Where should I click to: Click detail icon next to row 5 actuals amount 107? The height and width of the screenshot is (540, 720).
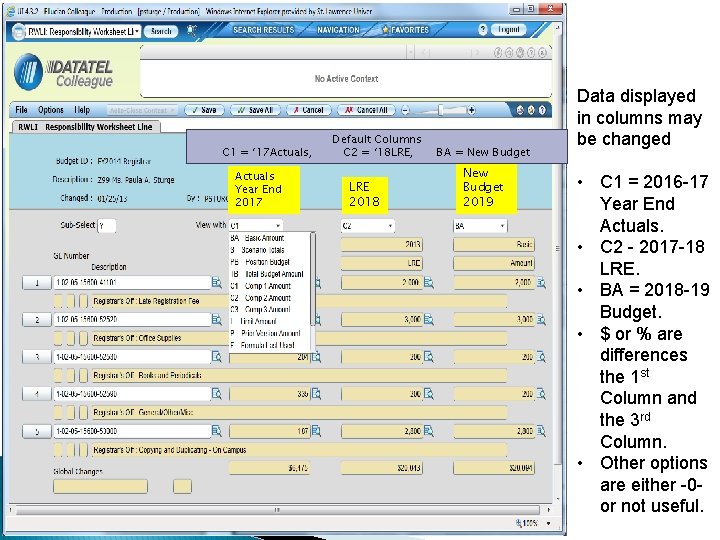click(x=316, y=431)
